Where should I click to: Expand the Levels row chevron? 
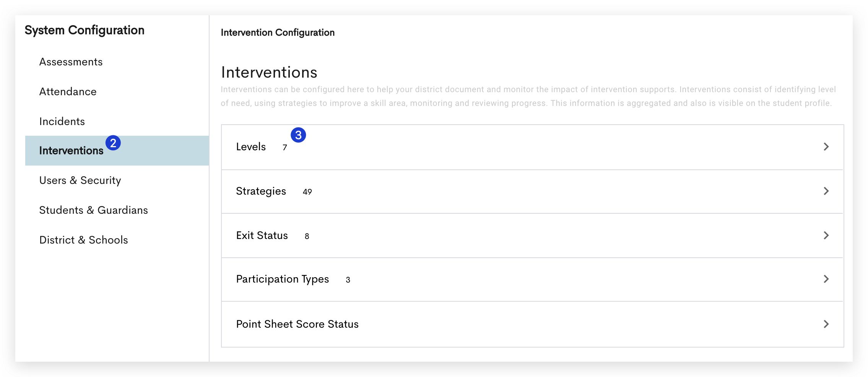coord(826,147)
